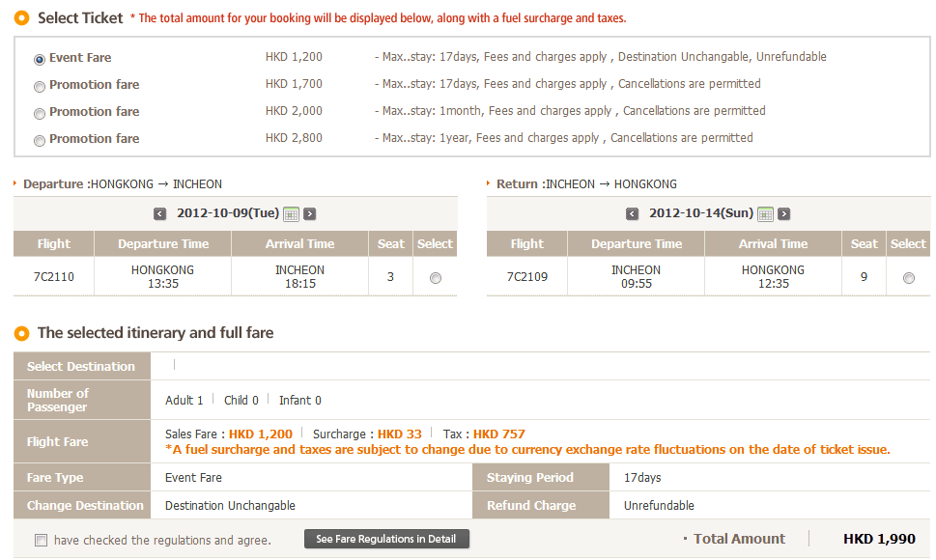This screenshot has height=560, width=936.
Task: Select the Event Fare HKD 1,200 option
Action: pos(40,59)
